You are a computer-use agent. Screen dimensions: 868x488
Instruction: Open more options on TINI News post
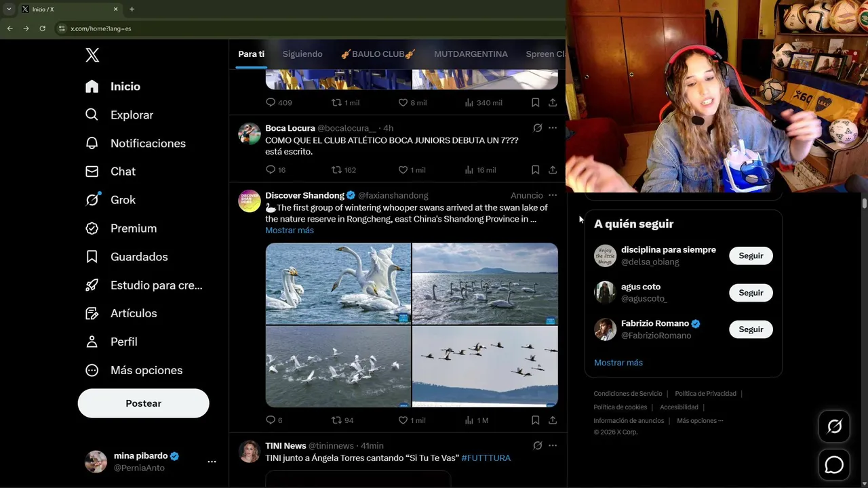point(553,445)
